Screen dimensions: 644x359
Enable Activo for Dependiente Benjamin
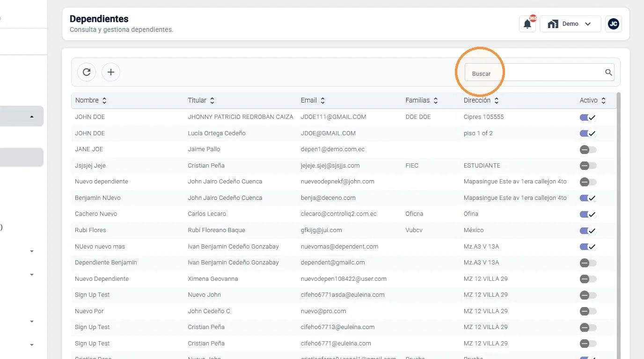point(588,263)
